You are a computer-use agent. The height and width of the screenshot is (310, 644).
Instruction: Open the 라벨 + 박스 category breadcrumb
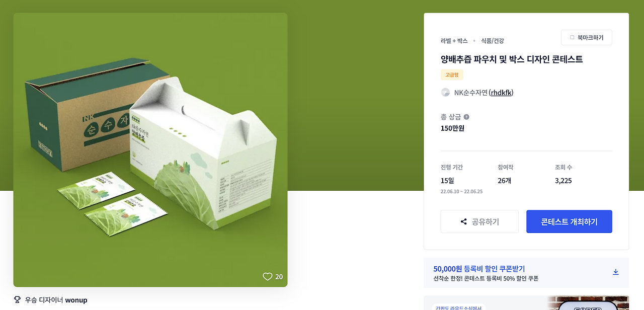coord(453,40)
